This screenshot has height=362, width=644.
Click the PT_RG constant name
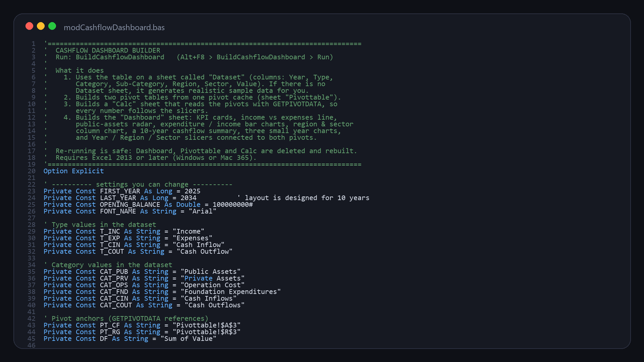[x=110, y=332]
